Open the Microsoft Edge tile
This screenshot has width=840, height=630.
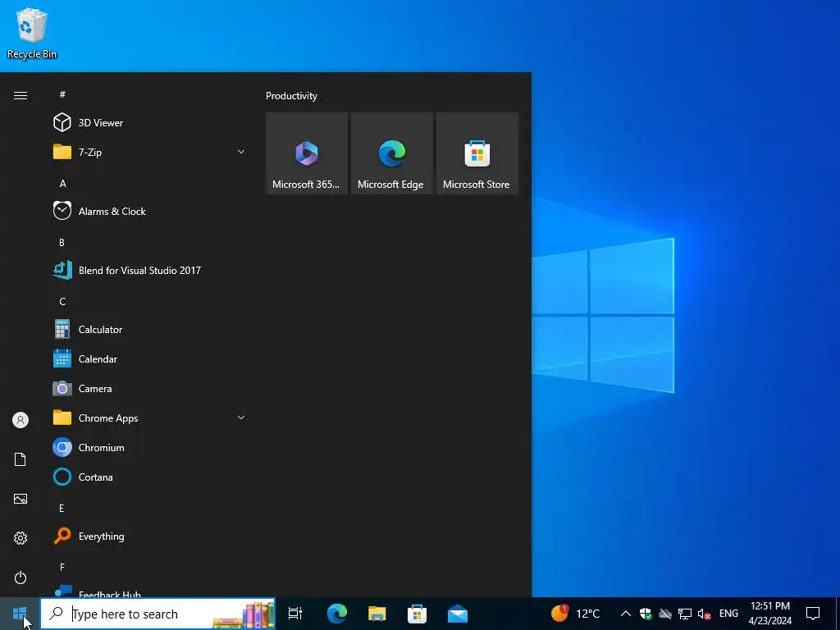click(391, 153)
